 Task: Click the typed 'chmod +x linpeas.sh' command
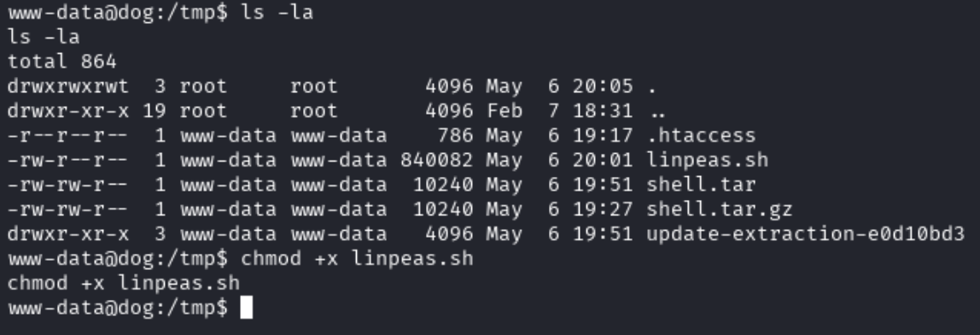[357, 258]
